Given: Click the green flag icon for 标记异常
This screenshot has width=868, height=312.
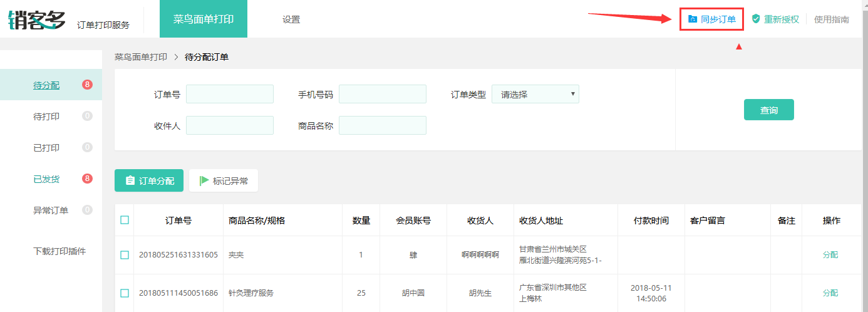Looking at the screenshot, I should click(204, 180).
